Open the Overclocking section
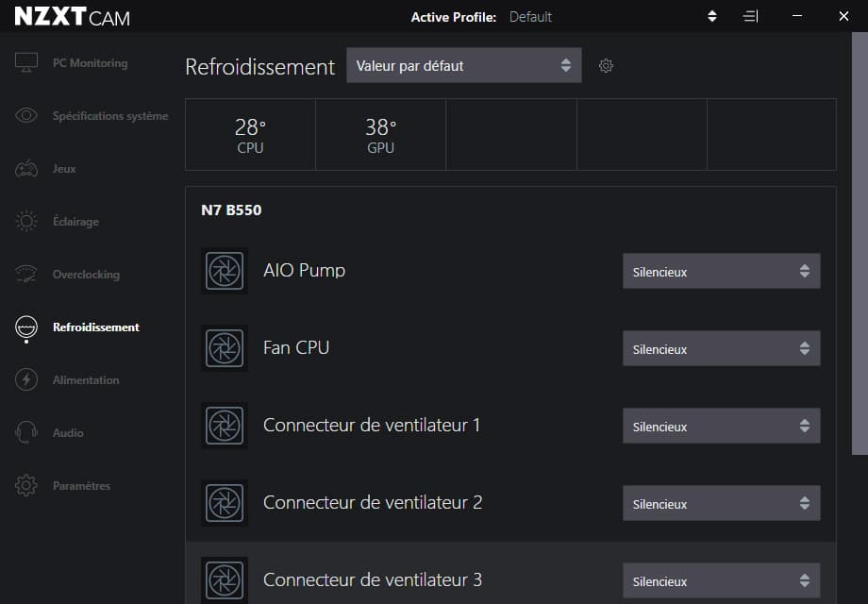The height and width of the screenshot is (604, 868). pyautogui.click(x=86, y=275)
